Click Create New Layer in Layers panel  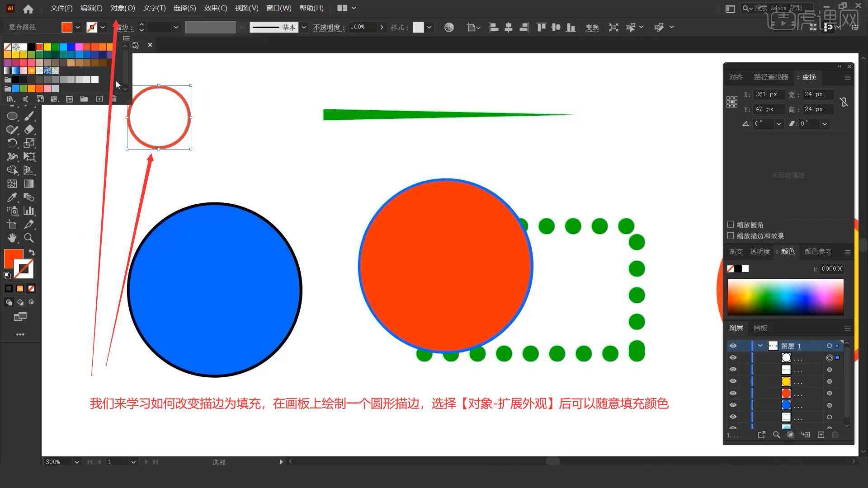821,435
